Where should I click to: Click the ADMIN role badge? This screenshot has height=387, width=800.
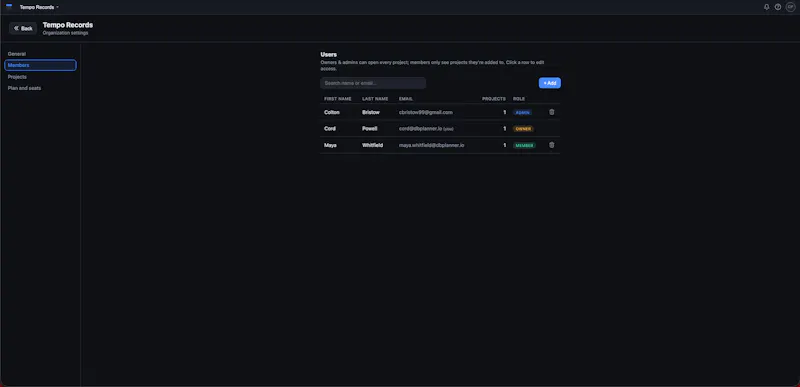tap(522, 113)
